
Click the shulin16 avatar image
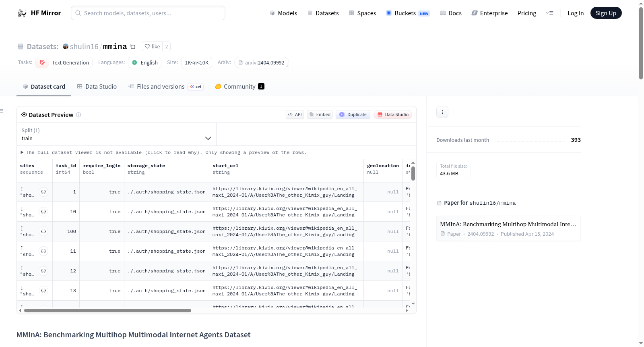pyautogui.click(x=66, y=46)
